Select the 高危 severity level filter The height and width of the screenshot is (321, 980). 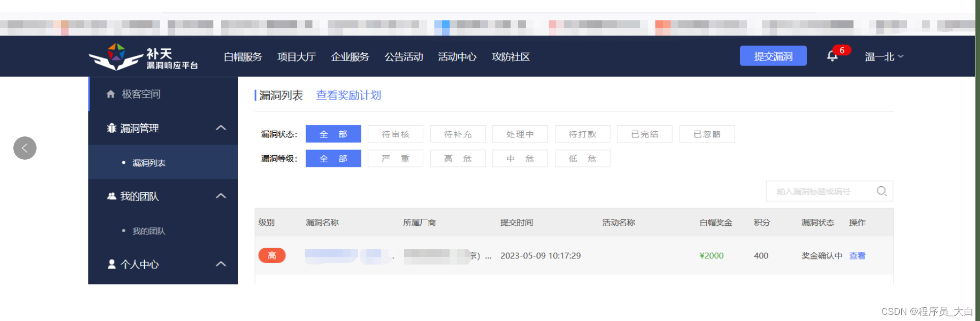[457, 159]
